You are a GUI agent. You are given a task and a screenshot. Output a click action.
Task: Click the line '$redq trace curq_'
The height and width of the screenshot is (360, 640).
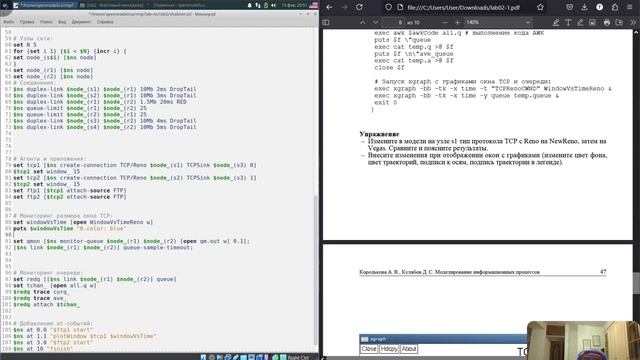41,292
